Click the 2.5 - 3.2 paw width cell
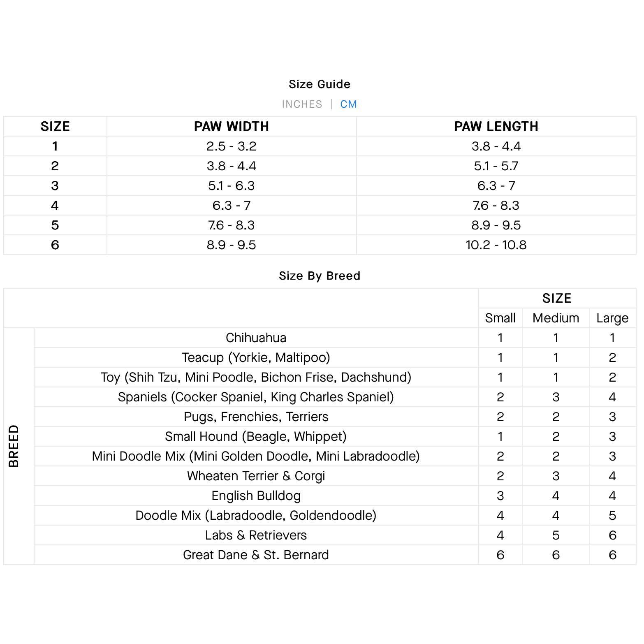Image resolution: width=644 pixels, height=644 pixels. click(x=231, y=146)
